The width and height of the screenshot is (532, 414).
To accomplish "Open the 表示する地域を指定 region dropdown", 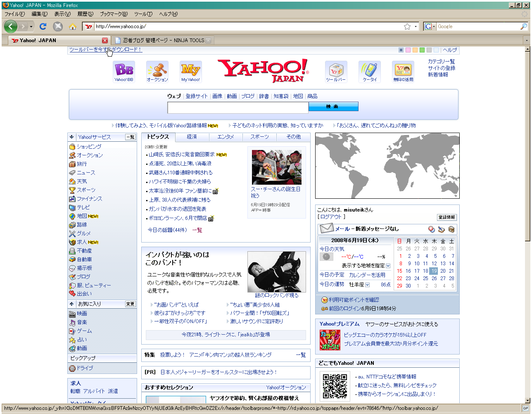I will (388, 266).
